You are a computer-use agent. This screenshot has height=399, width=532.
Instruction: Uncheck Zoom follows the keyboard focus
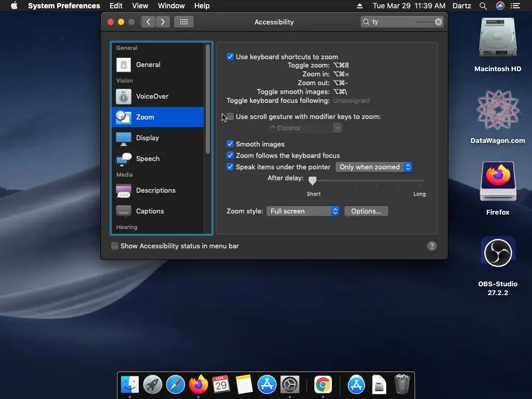click(230, 155)
